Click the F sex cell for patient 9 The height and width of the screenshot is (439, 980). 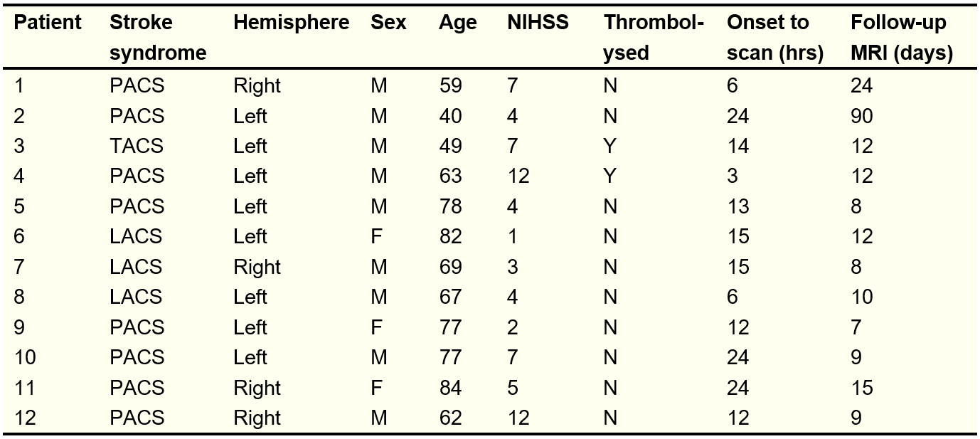(377, 327)
